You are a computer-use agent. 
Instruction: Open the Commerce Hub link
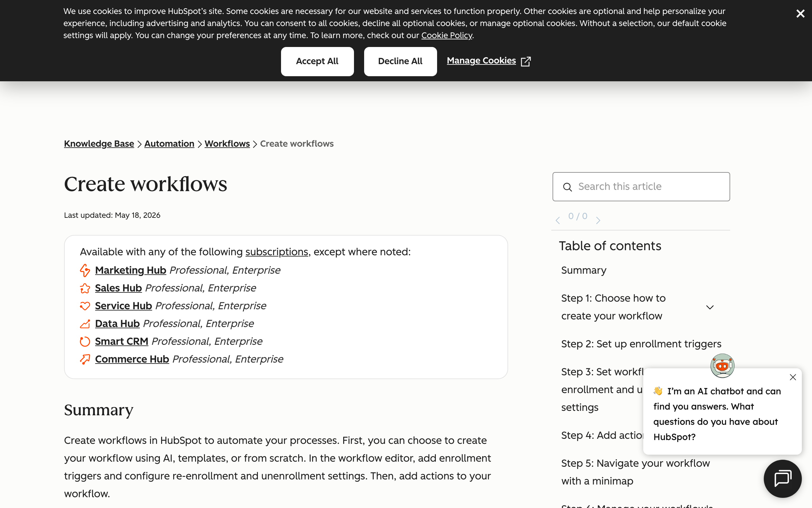tap(132, 359)
